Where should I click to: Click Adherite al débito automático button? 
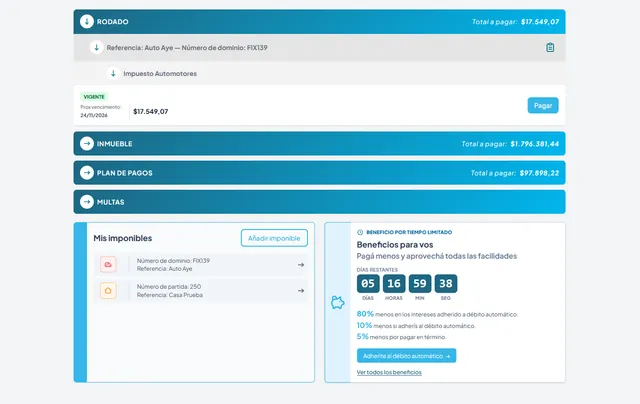[407, 356]
